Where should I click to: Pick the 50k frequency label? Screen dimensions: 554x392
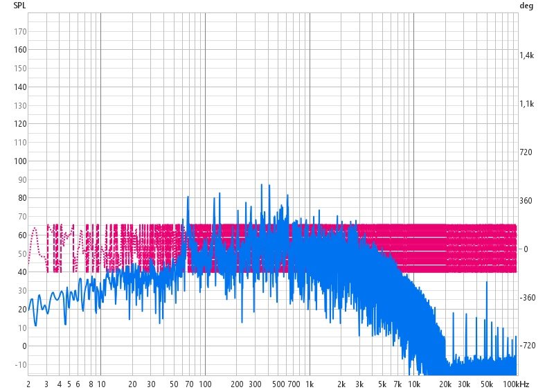point(488,384)
